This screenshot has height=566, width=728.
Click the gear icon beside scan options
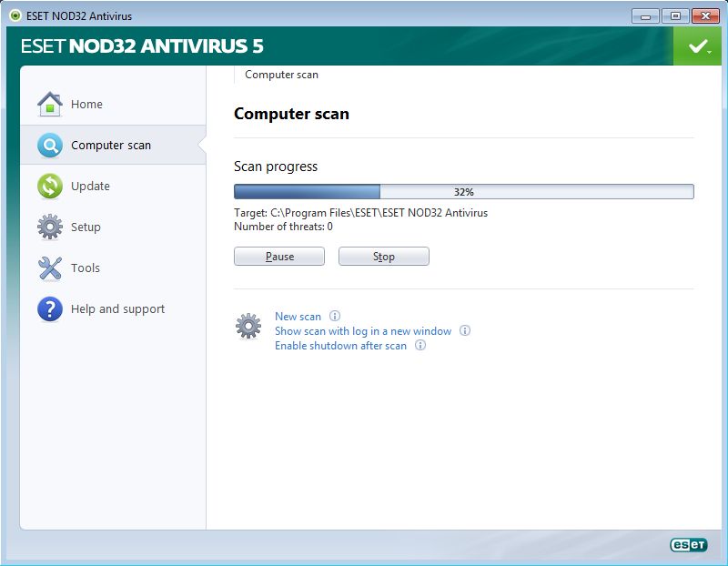(x=248, y=326)
